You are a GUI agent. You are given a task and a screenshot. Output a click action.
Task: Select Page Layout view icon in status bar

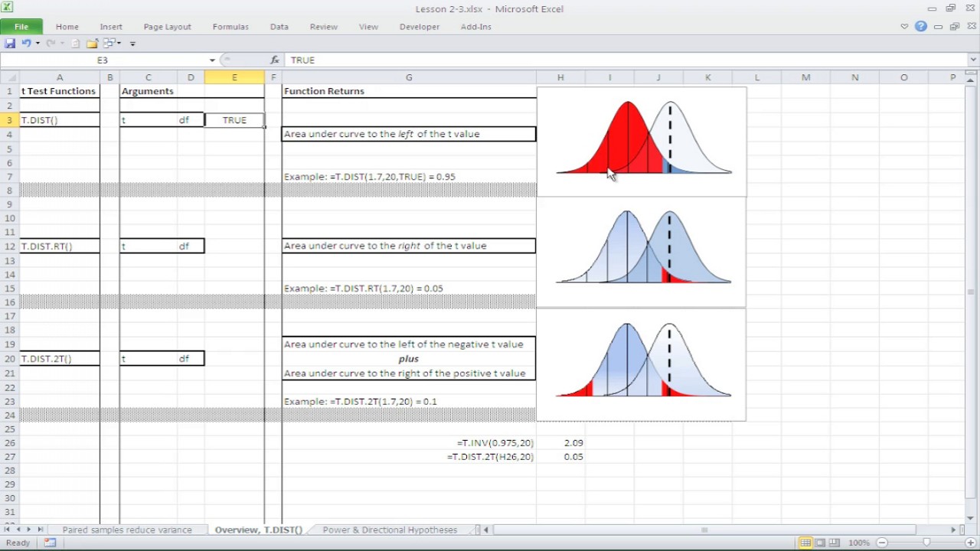820,542
